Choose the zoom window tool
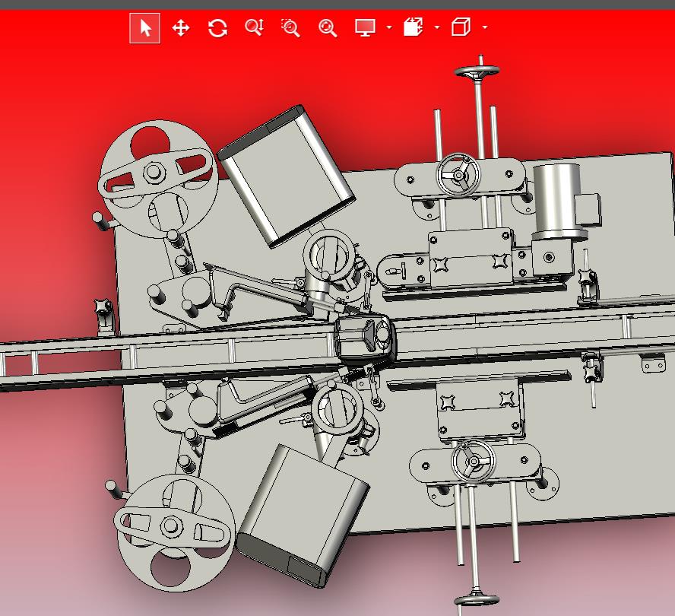Screen dimensions: 675x616 [290, 28]
